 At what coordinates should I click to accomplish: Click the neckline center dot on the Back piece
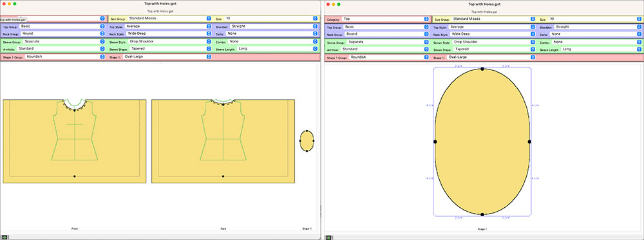[223, 105]
